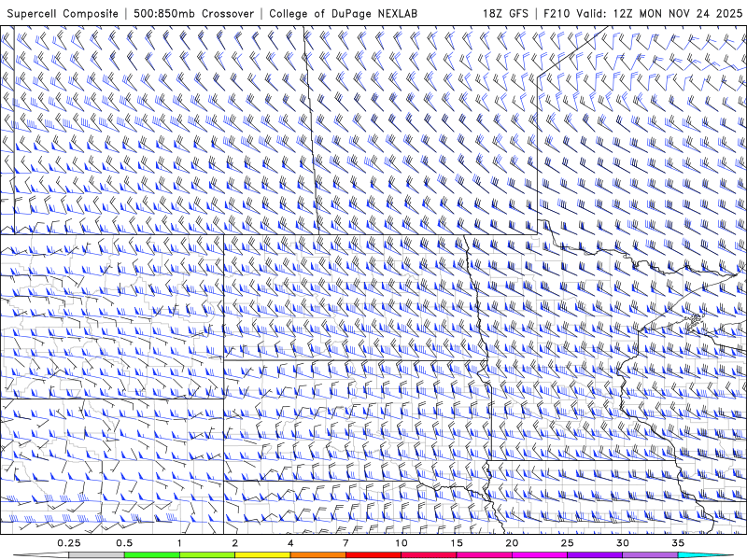The height and width of the screenshot is (560, 747).
Task: Select the legend value "7"
Action: click(x=345, y=543)
